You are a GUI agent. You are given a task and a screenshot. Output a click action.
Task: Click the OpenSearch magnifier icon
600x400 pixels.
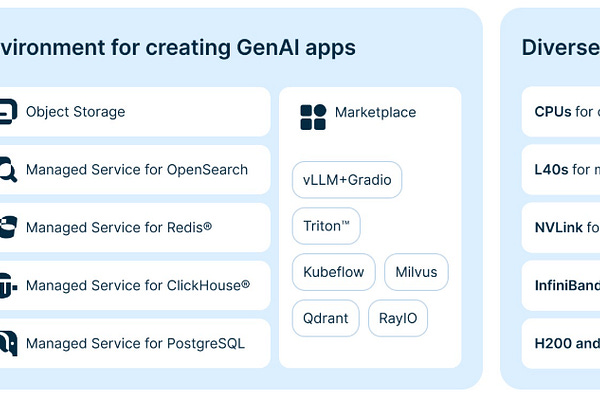click(8, 170)
